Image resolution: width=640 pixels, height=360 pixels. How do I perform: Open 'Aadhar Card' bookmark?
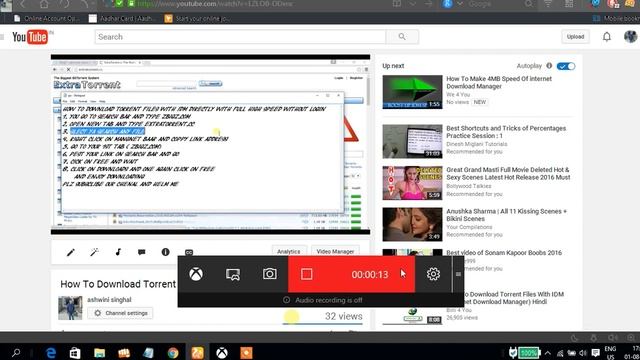(123, 18)
